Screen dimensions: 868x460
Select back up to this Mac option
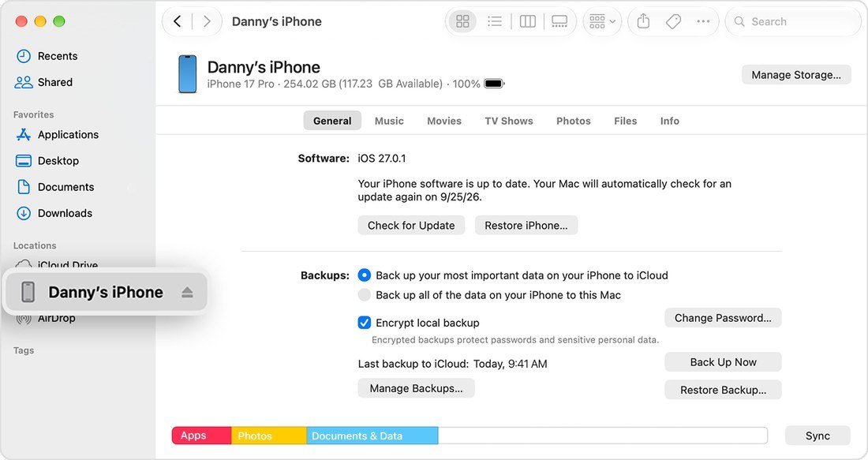pos(365,295)
